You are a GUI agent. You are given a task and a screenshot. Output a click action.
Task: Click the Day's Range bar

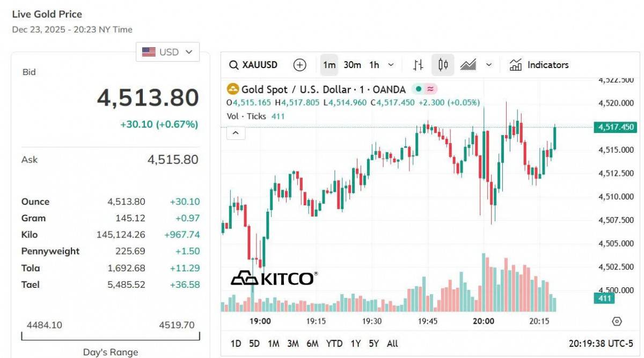point(111,337)
